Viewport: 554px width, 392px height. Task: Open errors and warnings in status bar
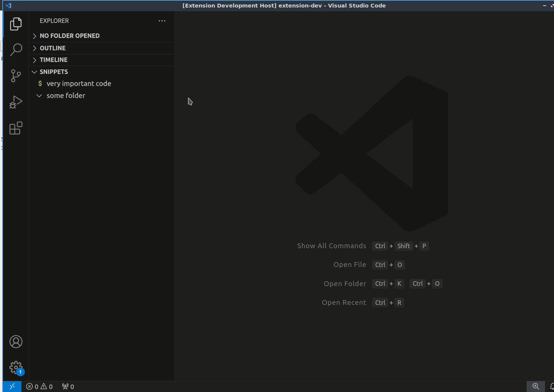39,386
